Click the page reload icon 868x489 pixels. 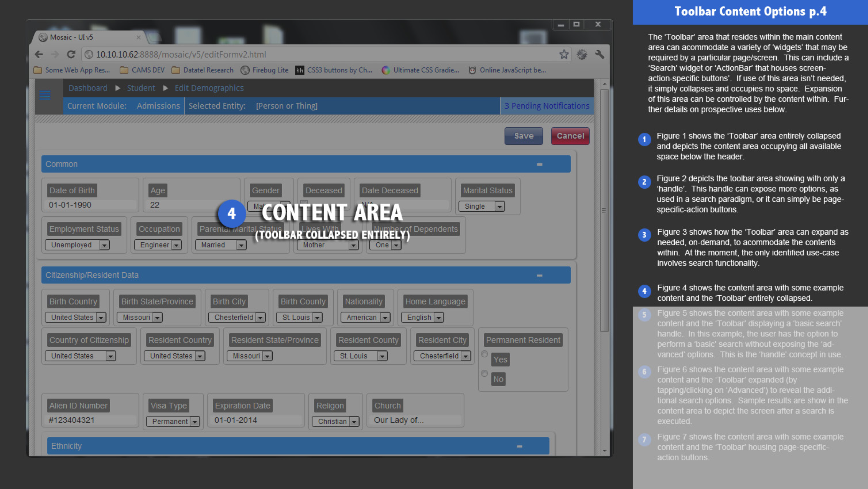pos(71,54)
